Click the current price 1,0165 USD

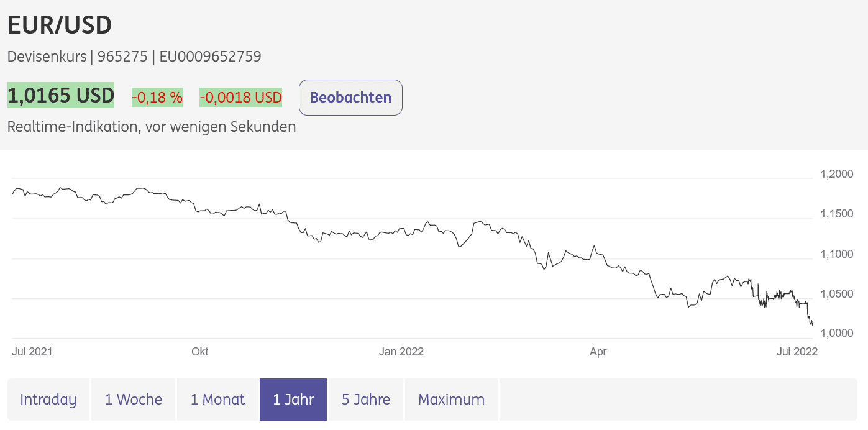coord(61,96)
